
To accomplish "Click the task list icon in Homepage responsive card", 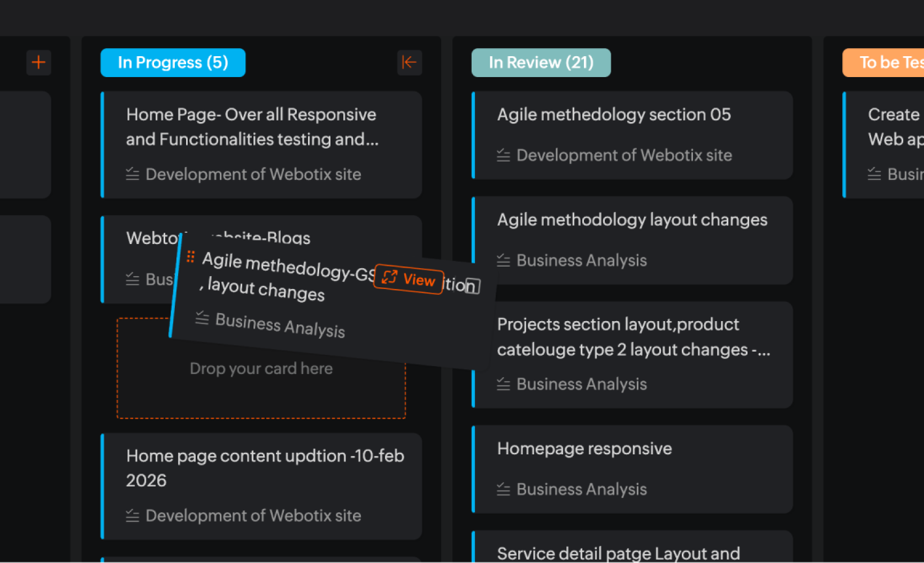I will (x=503, y=489).
